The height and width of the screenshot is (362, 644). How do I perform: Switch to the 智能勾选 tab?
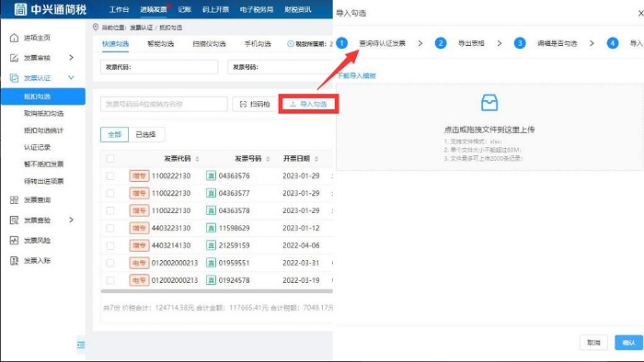[161, 44]
